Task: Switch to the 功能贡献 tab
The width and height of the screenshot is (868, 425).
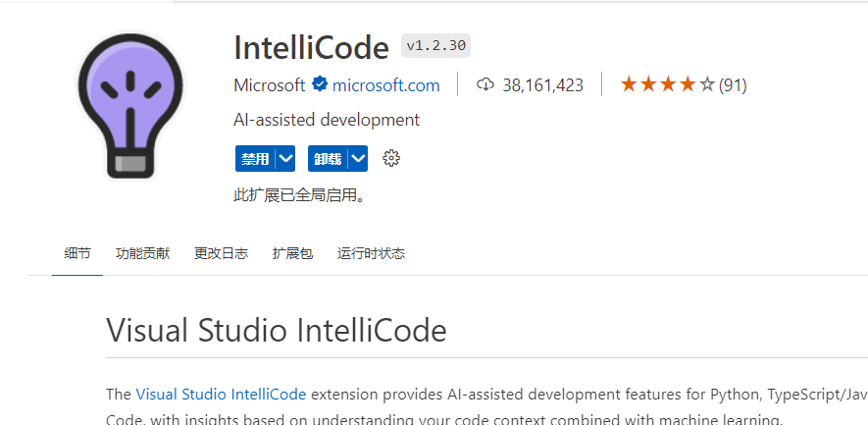Action: click(x=143, y=254)
